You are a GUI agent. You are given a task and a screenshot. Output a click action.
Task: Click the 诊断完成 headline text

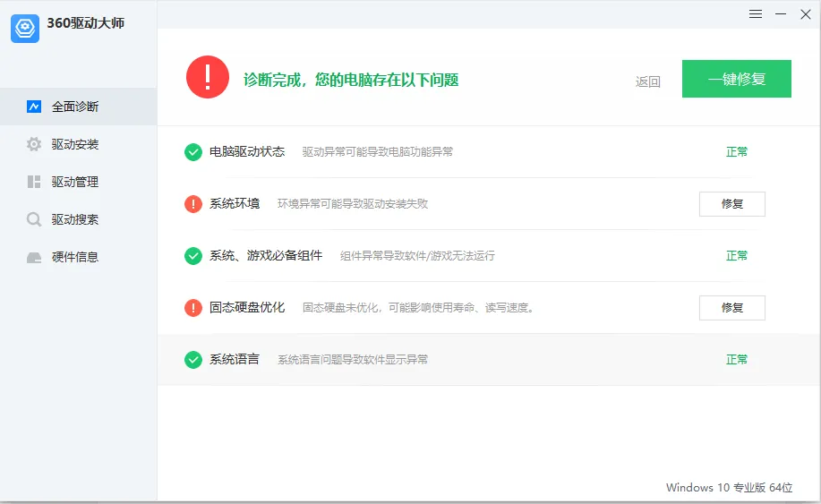[x=351, y=80]
